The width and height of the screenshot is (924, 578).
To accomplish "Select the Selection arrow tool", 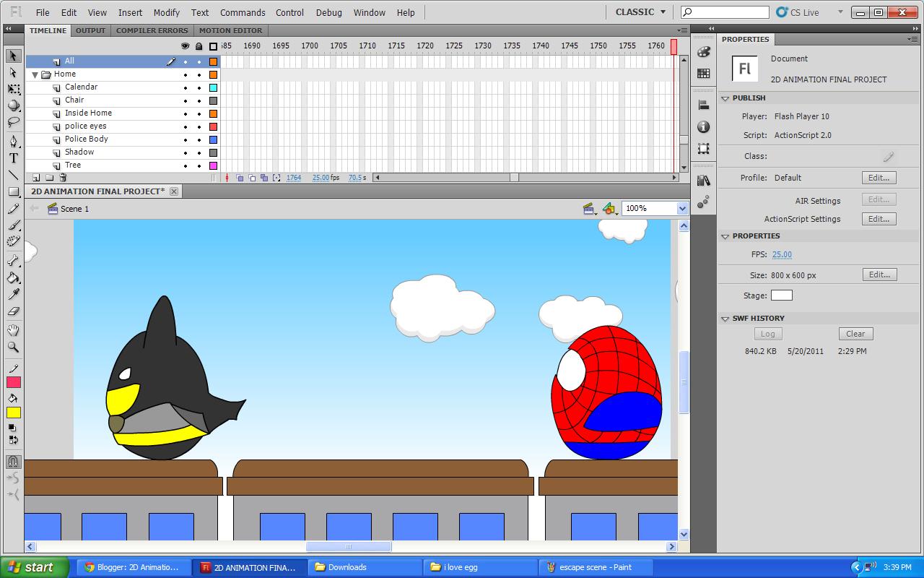I will (x=13, y=56).
